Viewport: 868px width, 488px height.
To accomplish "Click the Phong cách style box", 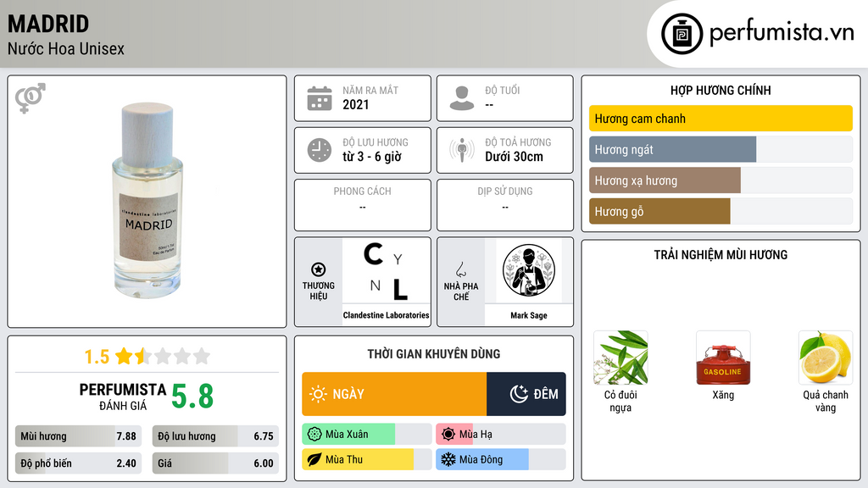I will point(363,205).
